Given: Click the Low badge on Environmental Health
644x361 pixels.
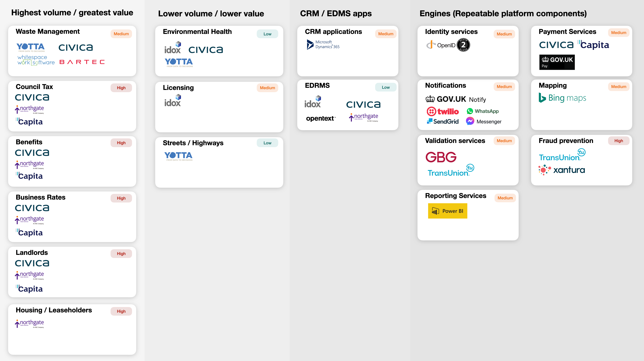Looking at the screenshot, I should 267,34.
